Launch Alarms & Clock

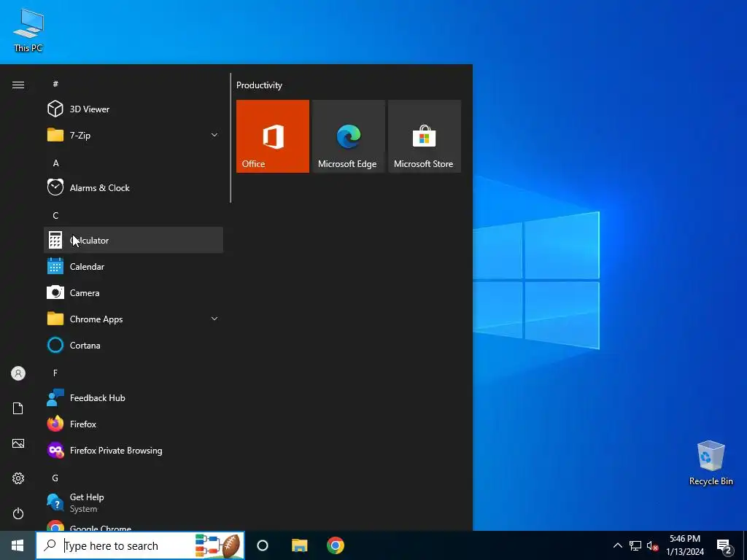(133, 187)
